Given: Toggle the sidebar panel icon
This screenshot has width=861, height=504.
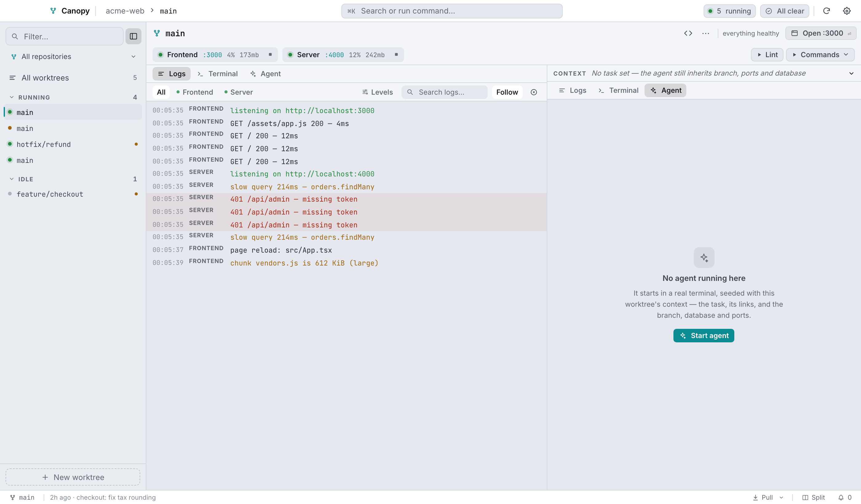Looking at the screenshot, I should [133, 36].
